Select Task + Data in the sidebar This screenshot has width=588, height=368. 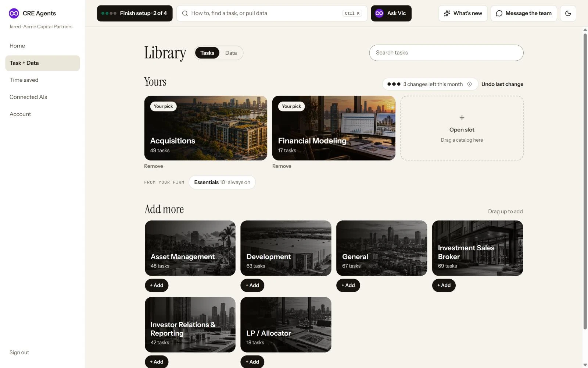point(43,63)
